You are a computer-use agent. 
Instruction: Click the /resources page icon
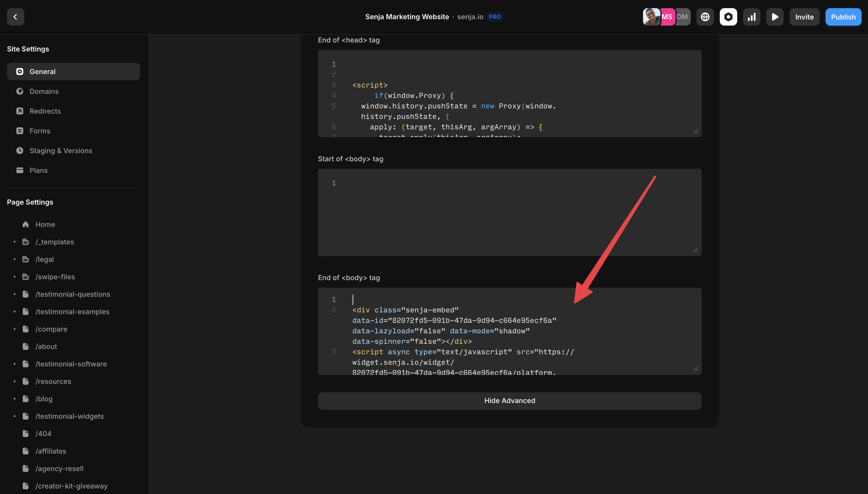[x=26, y=381]
